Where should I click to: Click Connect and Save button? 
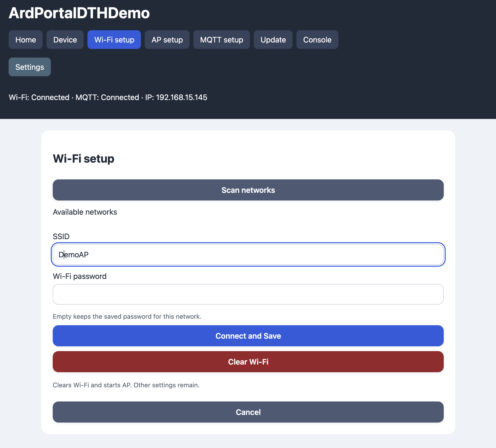(x=248, y=336)
